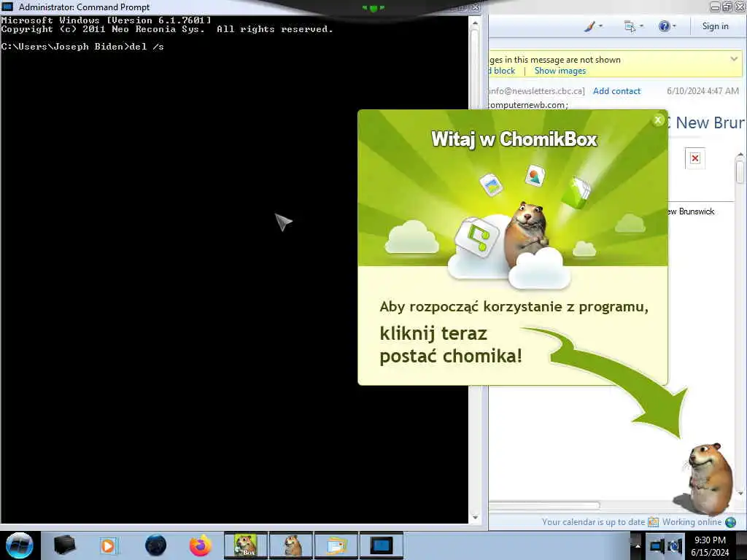Open the dark blue globe browser on taskbar
This screenshot has height=560, width=747.
[155, 545]
